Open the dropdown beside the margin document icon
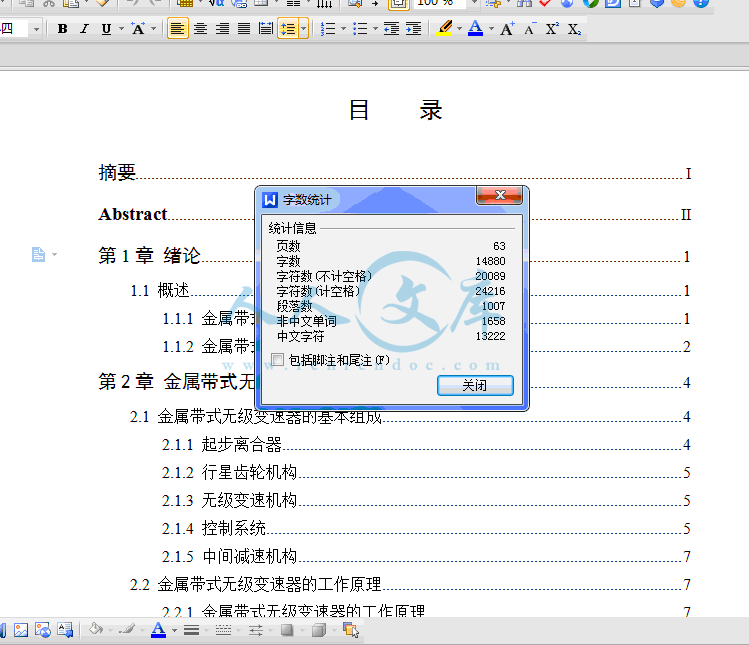This screenshot has height=645, width=749. [54, 254]
